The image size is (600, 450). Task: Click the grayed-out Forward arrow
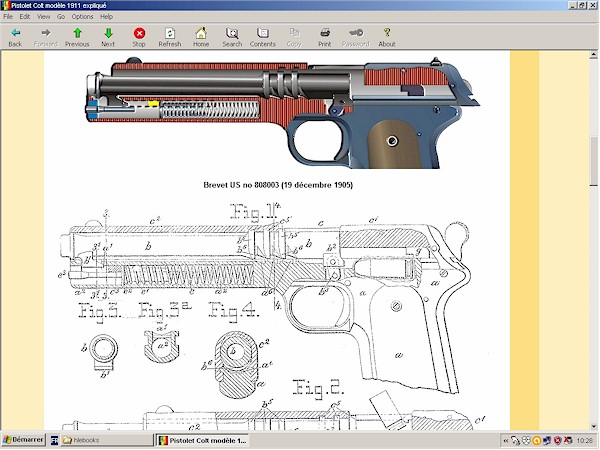coord(46,37)
